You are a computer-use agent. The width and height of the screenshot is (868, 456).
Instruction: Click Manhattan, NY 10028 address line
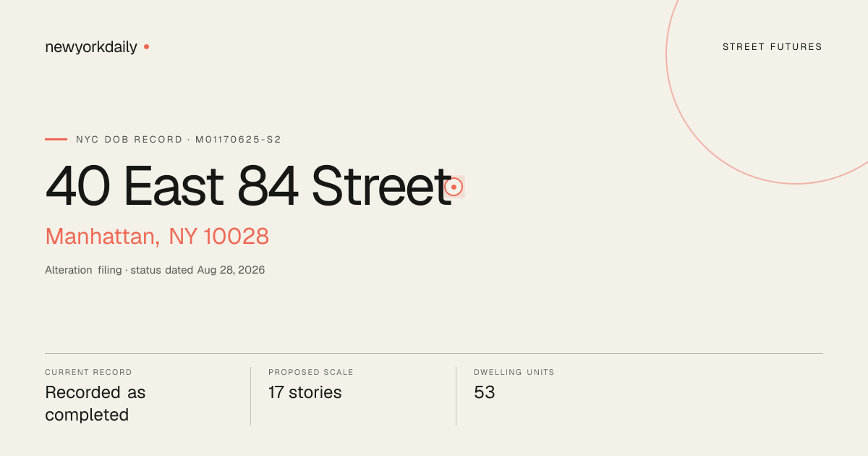coord(157,236)
